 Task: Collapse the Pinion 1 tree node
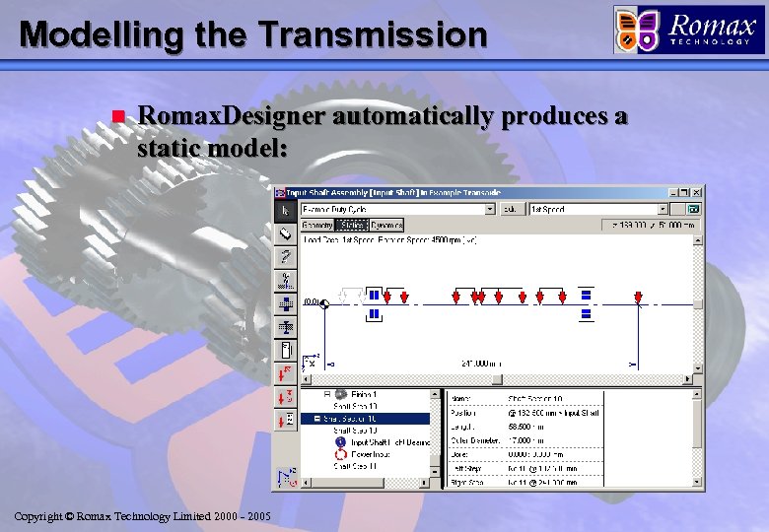tap(327, 394)
